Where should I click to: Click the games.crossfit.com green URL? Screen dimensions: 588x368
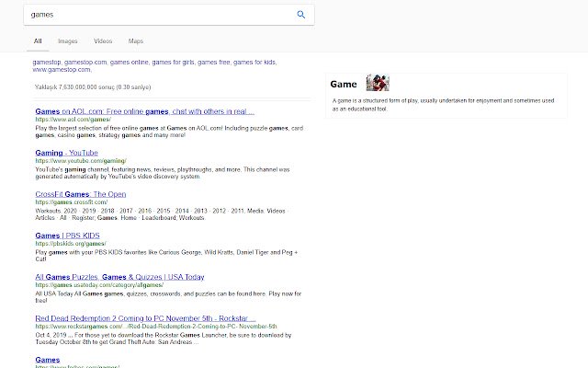point(72,202)
